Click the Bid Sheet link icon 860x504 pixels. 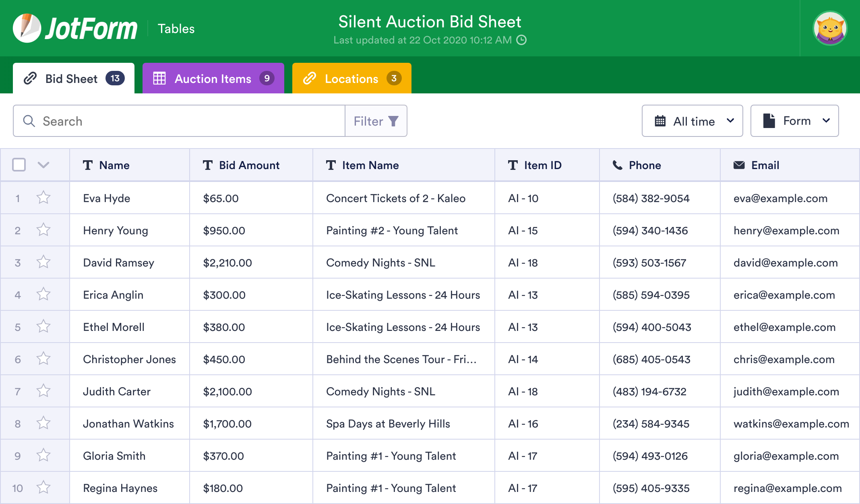click(x=31, y=78)
